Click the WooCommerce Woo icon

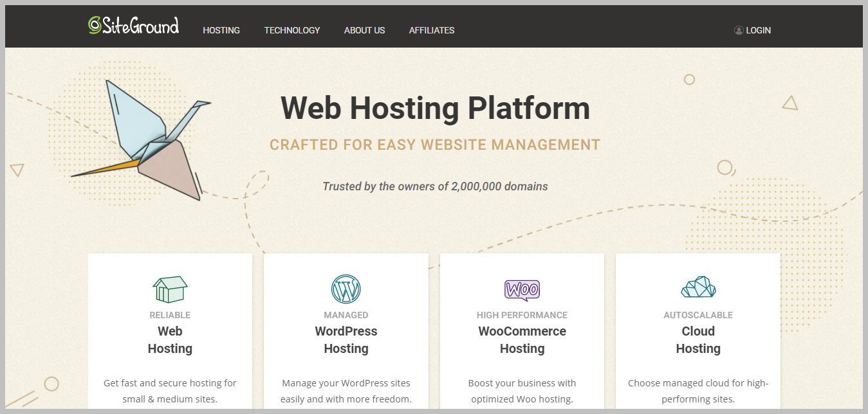click(x=522, y=291)
